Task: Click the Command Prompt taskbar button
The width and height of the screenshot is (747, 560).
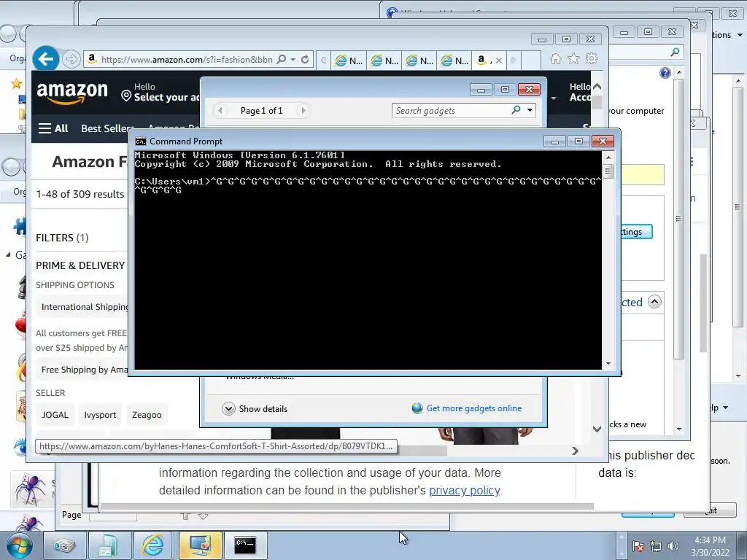Action: coord(245,545)
